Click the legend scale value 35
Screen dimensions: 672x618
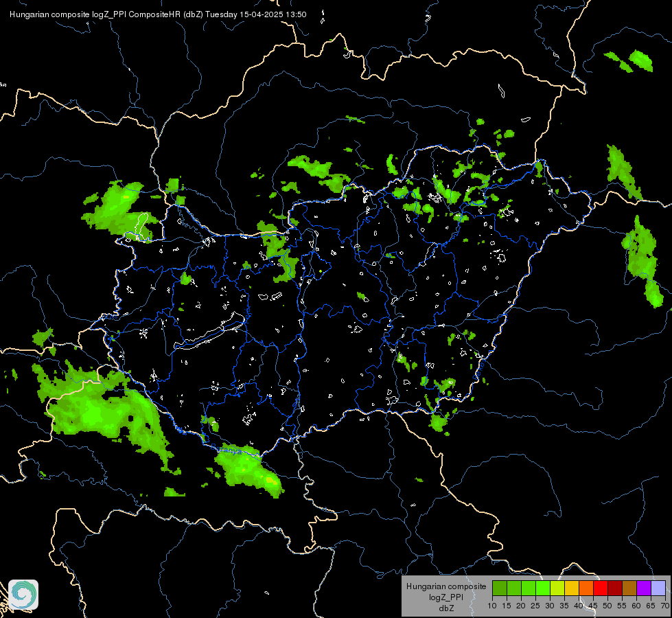click(564, 606)
